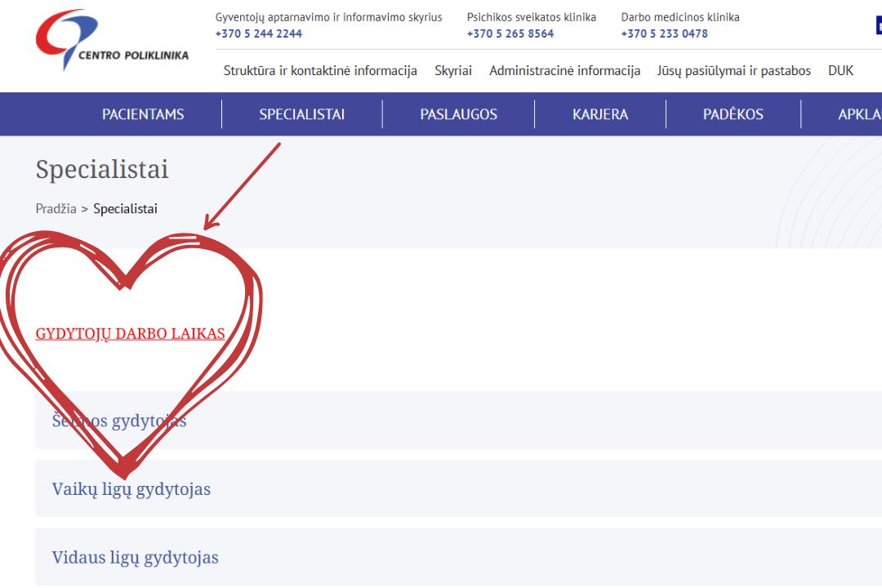Expand the Vidaus ligų gydytojas section

458,558
